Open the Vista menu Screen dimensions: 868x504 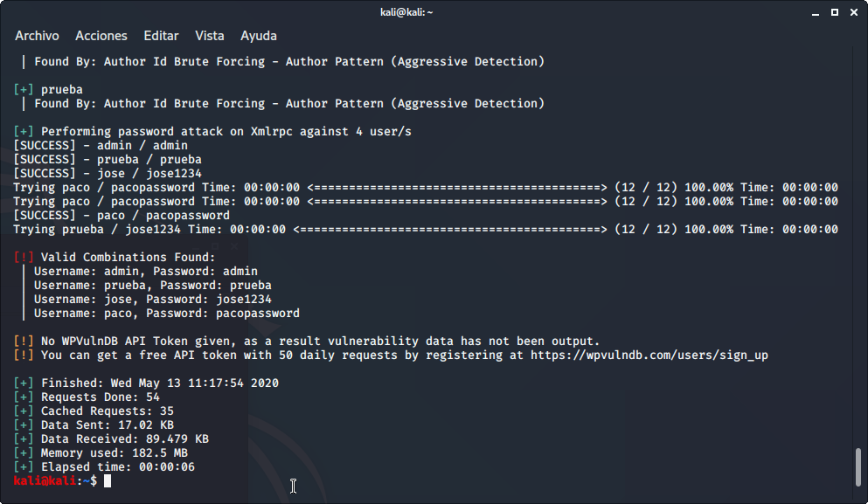tap(210, 36)
